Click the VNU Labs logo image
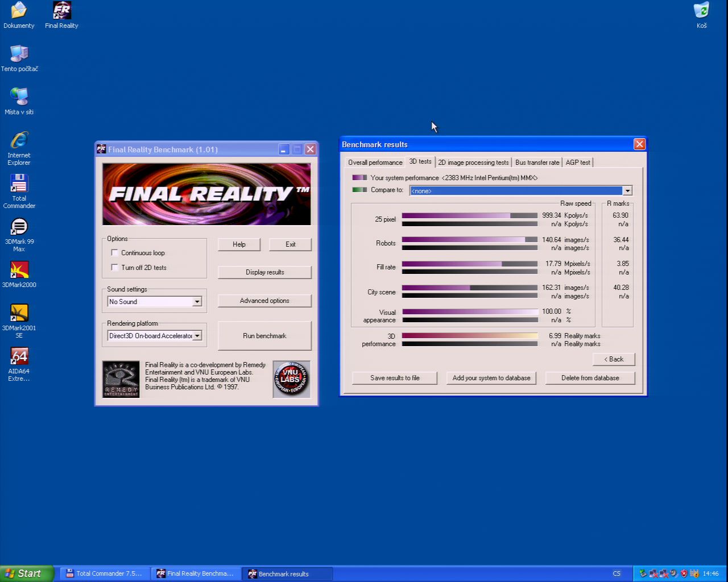The width and height of the screenshot is (728, 582). [x=291, y=379]
